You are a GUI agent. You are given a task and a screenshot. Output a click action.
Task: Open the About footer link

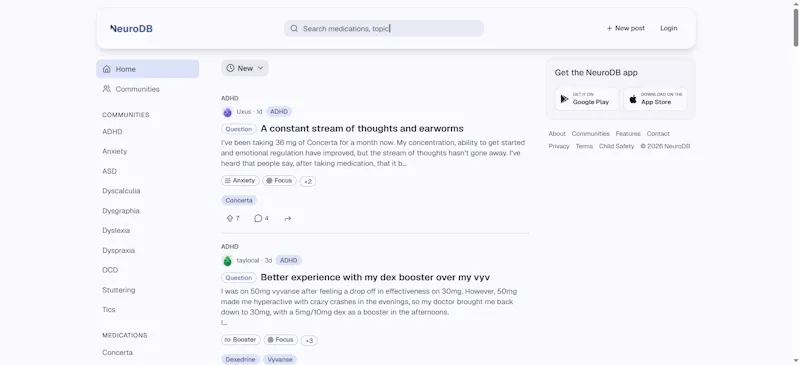click(557, 134)
